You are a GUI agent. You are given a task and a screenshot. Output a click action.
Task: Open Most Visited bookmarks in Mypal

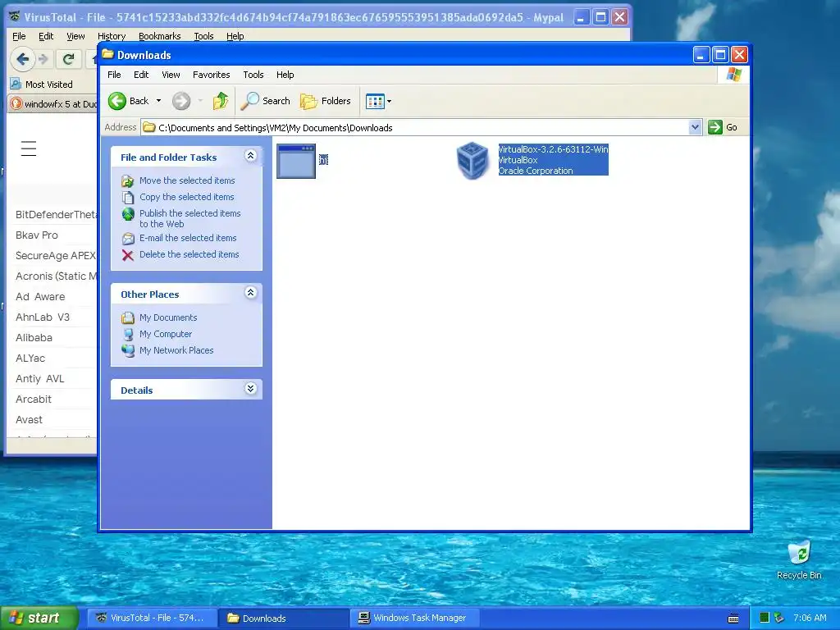coord(41,84)
